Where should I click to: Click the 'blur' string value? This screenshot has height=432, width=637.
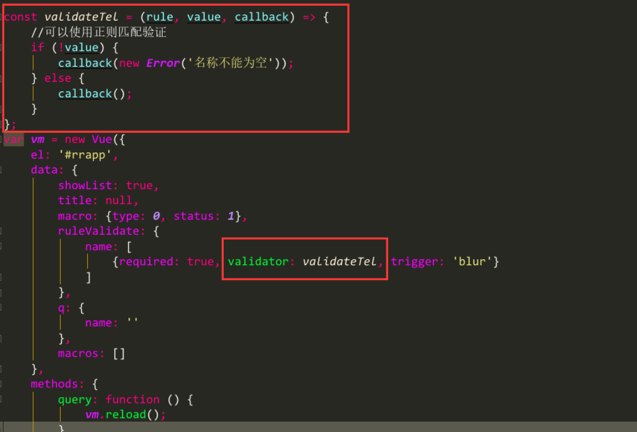[472, 262]
